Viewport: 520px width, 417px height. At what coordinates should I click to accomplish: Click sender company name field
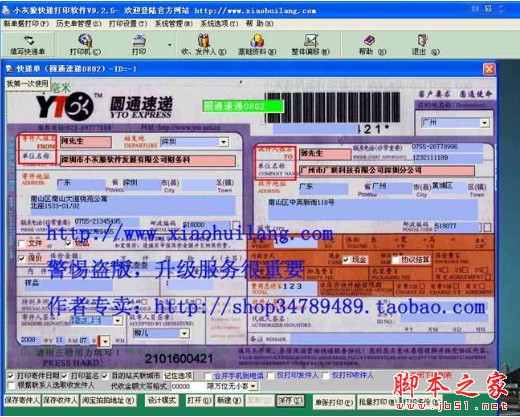148,160
